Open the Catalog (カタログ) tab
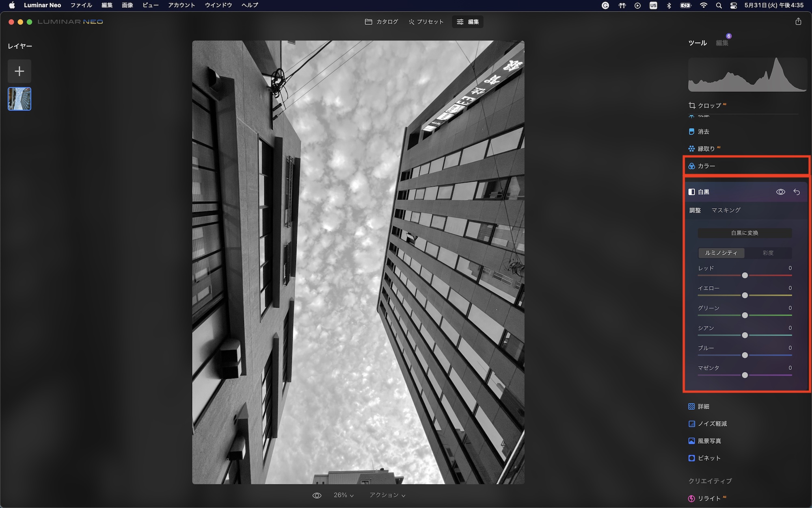Screen dimensions: 812x508 (x=382, y=22)
